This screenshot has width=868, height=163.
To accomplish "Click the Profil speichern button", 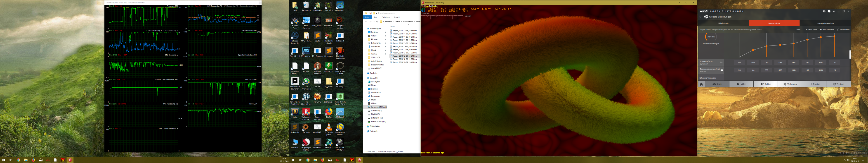I will click(827, 30).
